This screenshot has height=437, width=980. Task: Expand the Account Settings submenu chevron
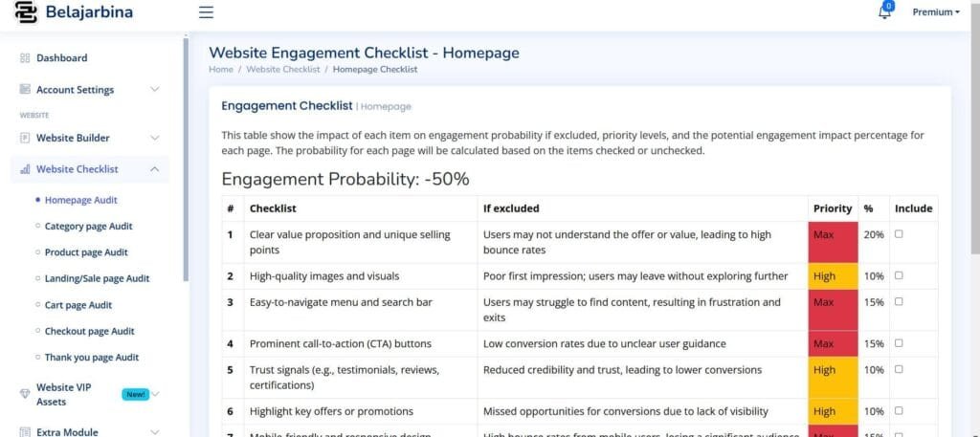tap(155, 90)
